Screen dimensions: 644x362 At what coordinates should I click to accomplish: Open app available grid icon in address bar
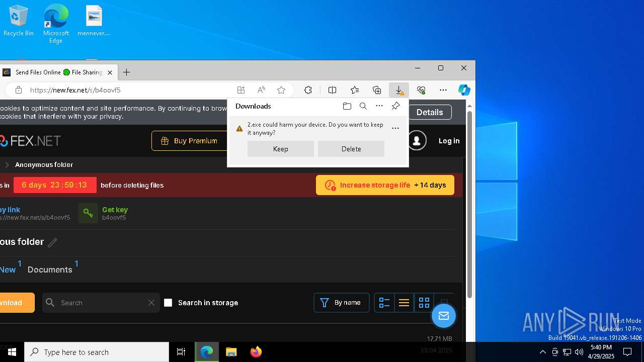coord(241,90)
